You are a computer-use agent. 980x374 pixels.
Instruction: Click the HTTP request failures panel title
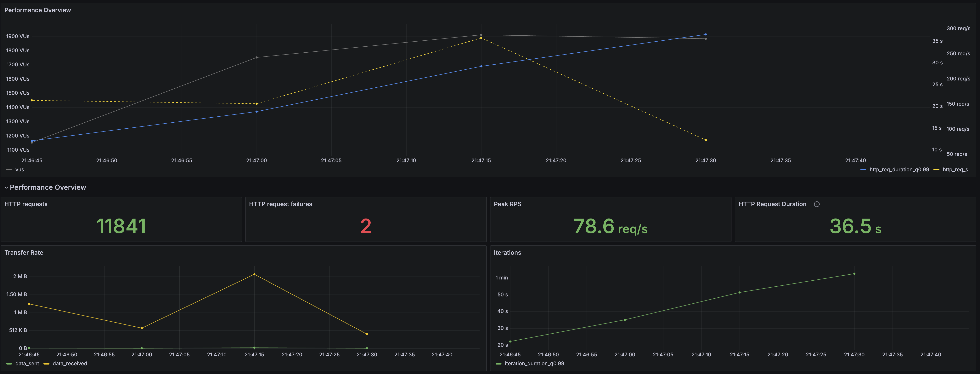280,204
